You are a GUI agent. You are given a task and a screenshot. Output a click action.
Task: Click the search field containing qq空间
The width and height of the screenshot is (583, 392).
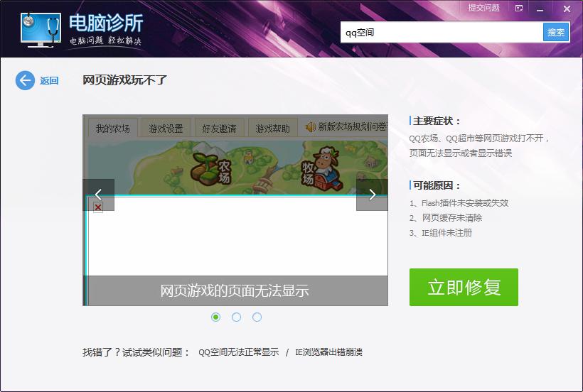442,32
